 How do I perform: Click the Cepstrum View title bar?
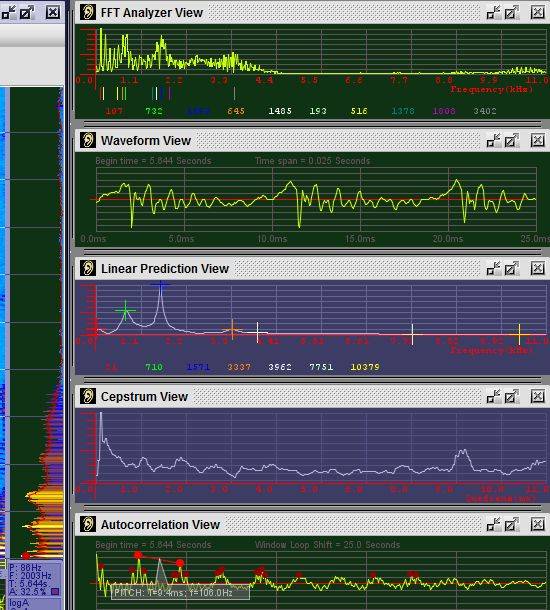[x=311, y=396]
